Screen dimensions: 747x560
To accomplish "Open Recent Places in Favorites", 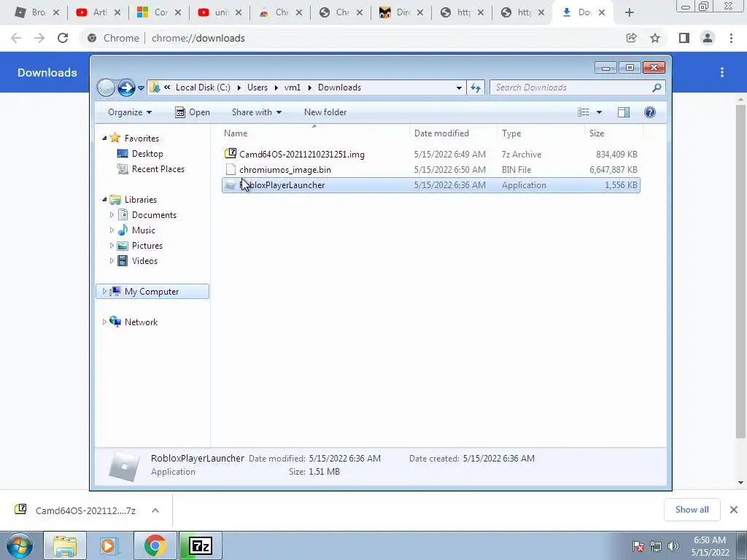I will [x=158, y=169].
